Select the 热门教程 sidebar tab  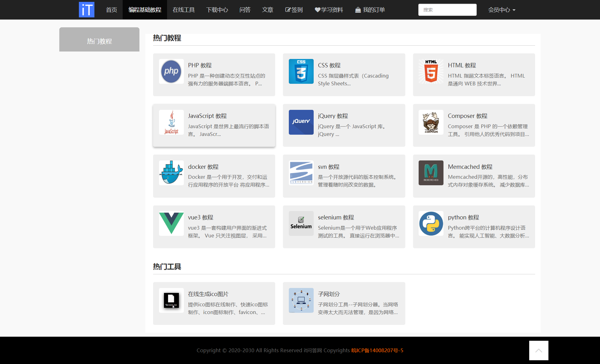[99, 39]
